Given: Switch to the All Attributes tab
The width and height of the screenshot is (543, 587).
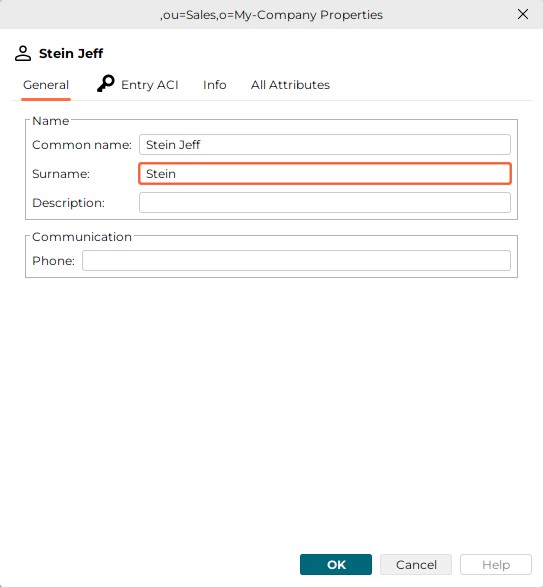Looking at the screenshot, I should tap(290, 85).
